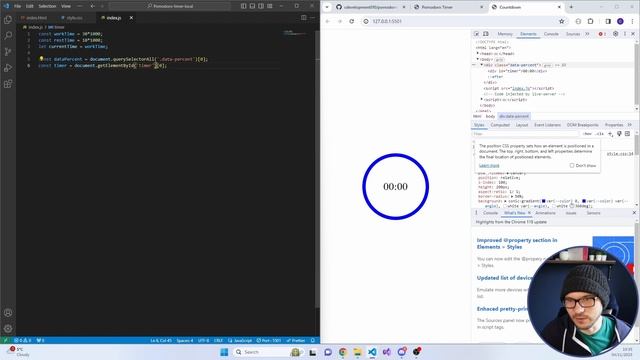Bookmark the page with the star icon
The height and width of the screenshot is (360, 640).
562,21
